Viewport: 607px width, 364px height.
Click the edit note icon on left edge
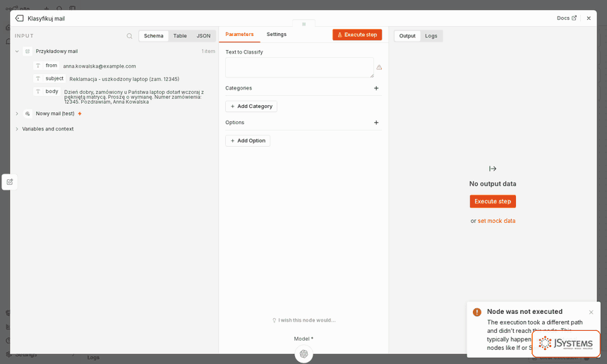coord(10,182)
